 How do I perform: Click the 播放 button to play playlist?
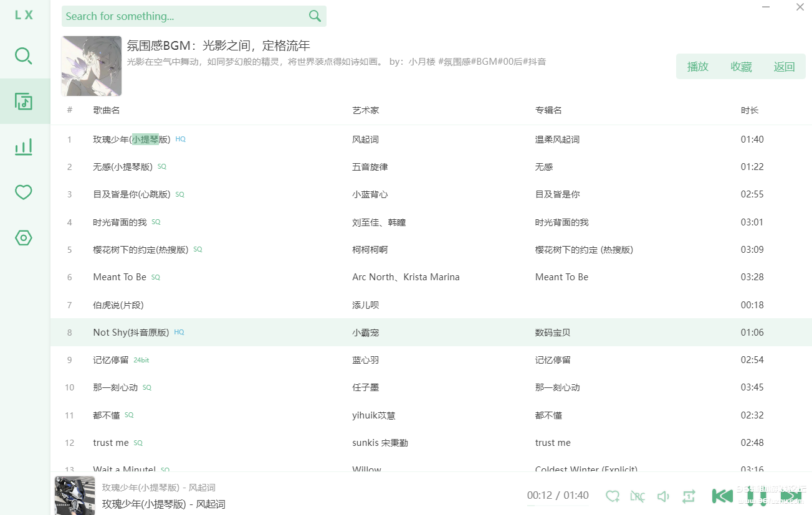(697, 67)
